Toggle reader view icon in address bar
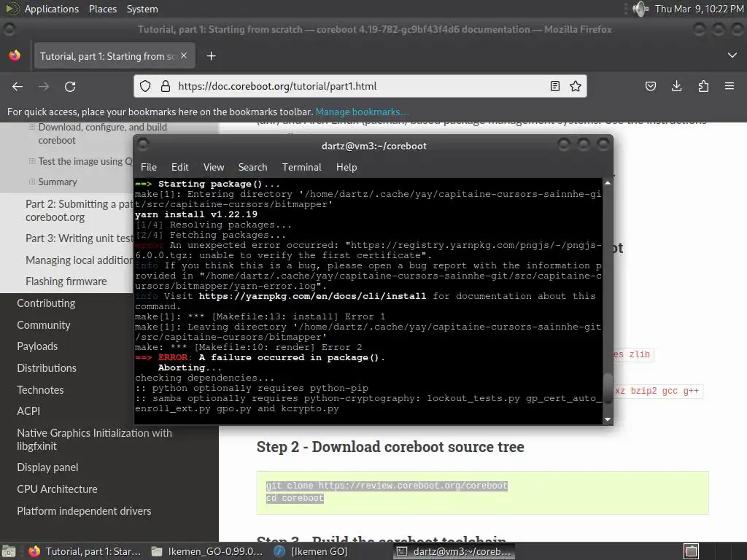 555,86
